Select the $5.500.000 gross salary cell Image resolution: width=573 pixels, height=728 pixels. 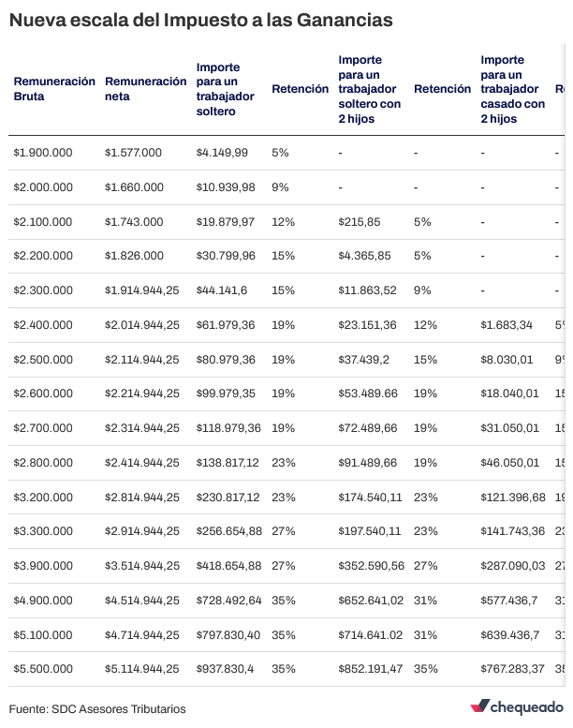[x=42, y=669]
